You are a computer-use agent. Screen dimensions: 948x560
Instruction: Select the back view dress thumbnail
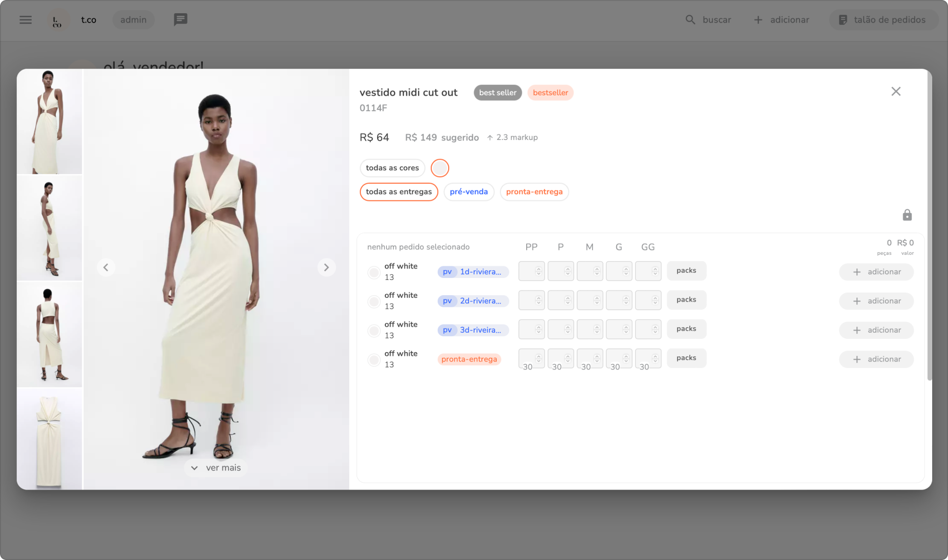point(50,334)
